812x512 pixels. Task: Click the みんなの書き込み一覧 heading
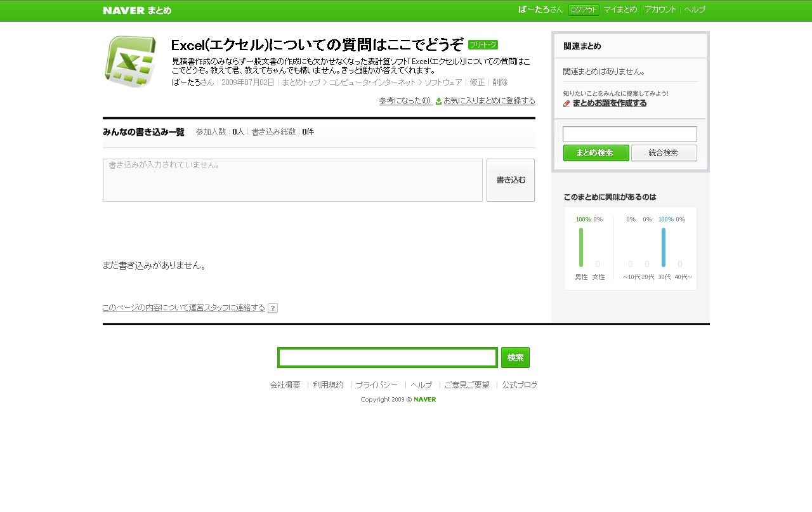[x=143, y=132]
